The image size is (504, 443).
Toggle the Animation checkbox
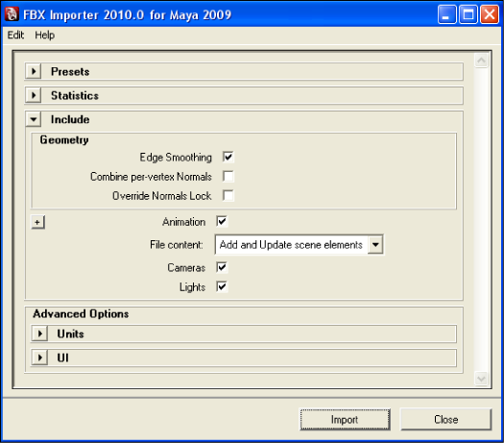[222, 221]
